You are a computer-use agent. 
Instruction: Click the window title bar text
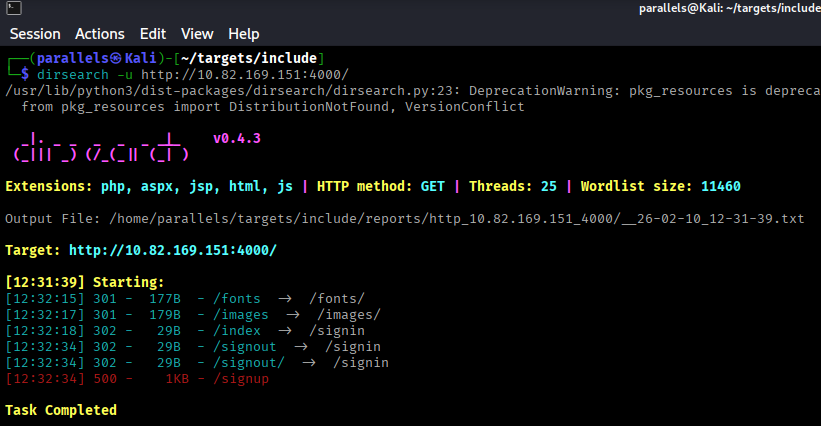730,9
